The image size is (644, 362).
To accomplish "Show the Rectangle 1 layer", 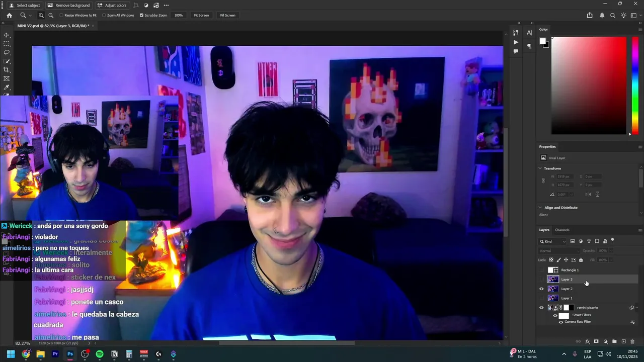I will pyautogui.click(x=541, y=270).
